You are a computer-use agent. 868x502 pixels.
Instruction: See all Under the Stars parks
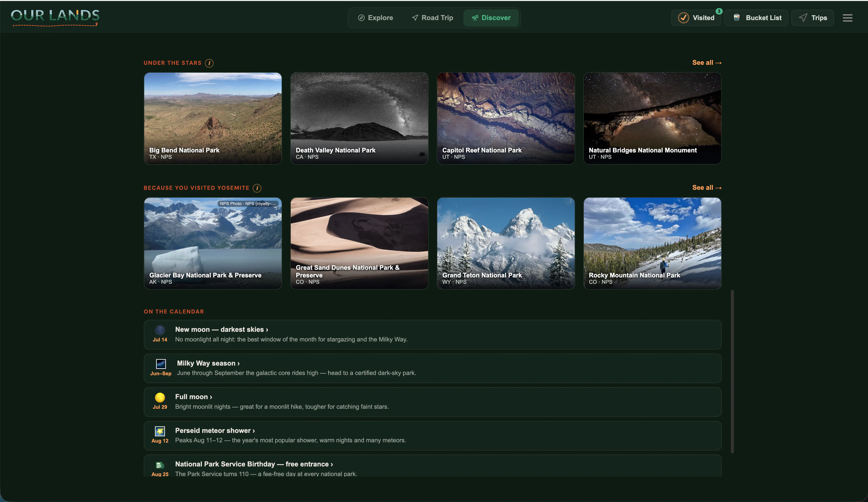(x=707, y=62)
